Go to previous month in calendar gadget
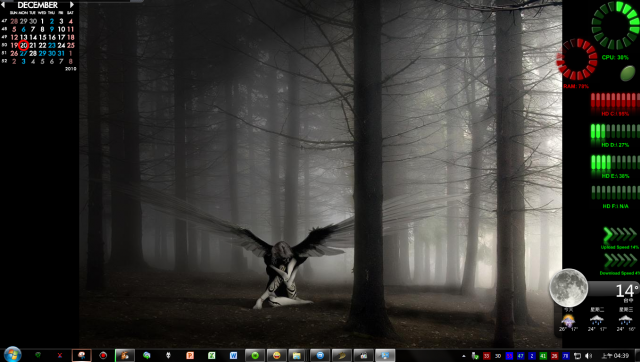The height and width of the screenshot is (362, 640). point(3,5)
